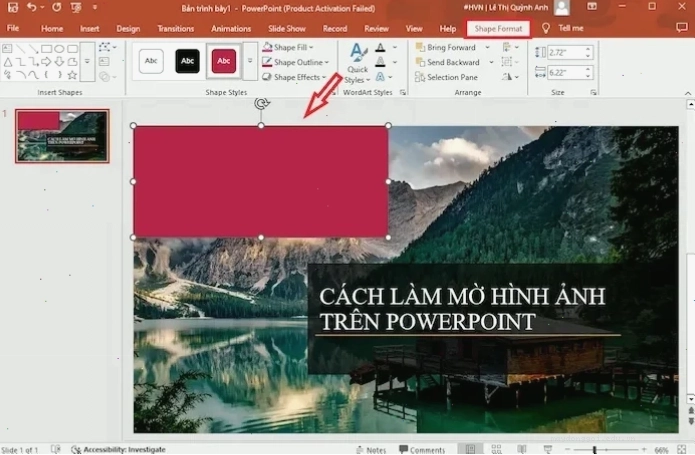Switch to the Insert tab
The height and width of the screenshot is (455, 695).
(90, 29)
